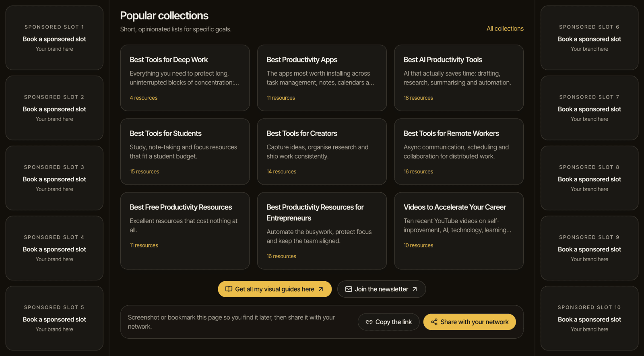Click the '4 resources' count text
The height and width of the screenshot is (356, 644).
coord(143,98)
